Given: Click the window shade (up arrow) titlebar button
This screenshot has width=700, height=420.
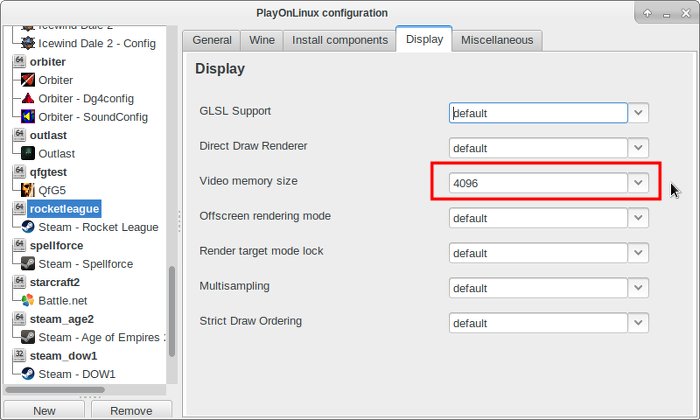Looking at the screenshot, I should point(647,13).
